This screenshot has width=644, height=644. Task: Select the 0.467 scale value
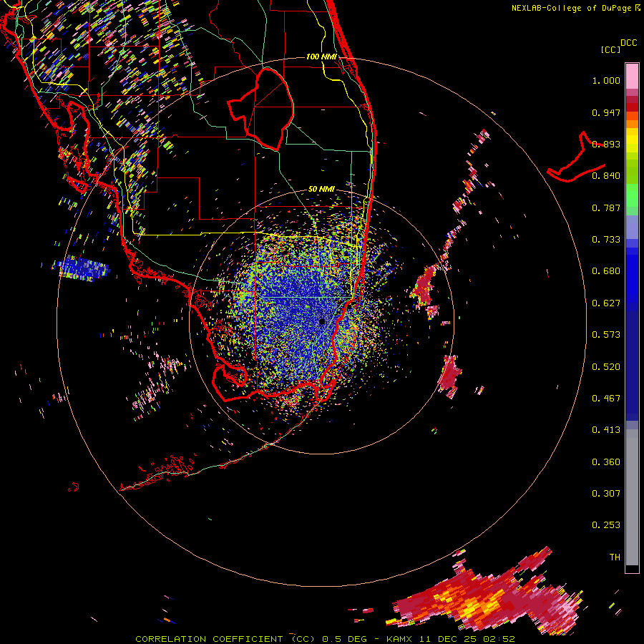click(606, 399)
